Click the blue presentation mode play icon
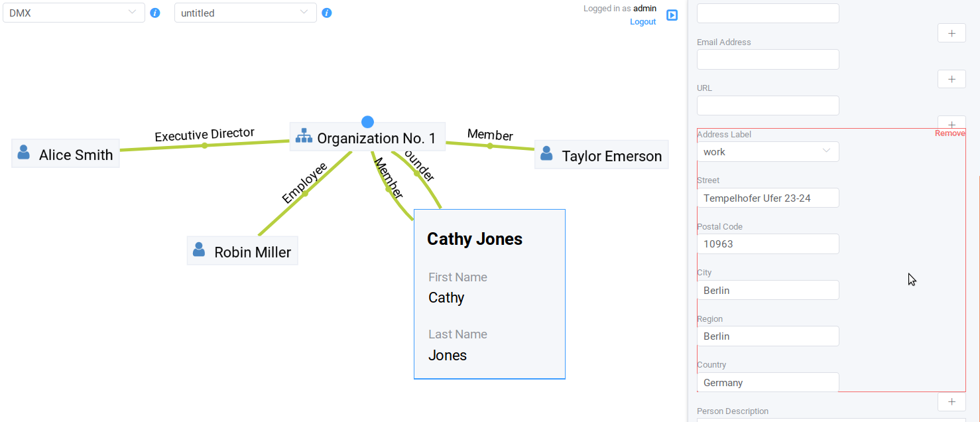 click(672, 15)
